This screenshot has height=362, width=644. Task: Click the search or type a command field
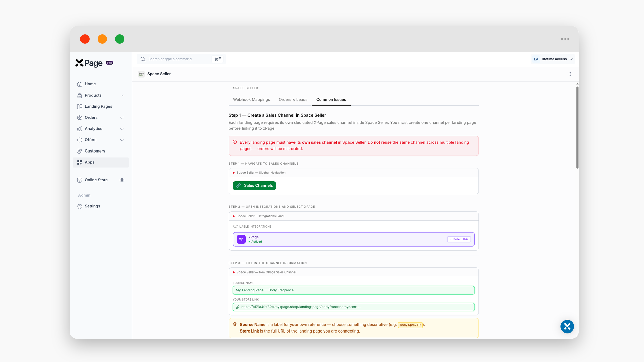tap(181, 59)
